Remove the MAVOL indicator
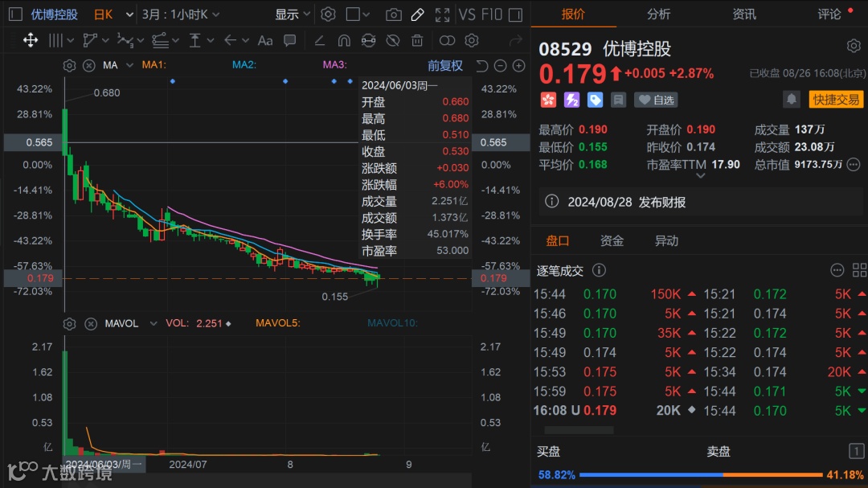Screen dimensions: 868x488 tap(91, 323)
